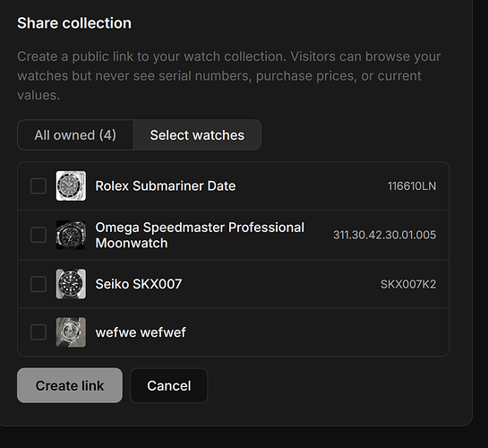
Task: Click the reference 311.30.42.30.01.005
Action: 385,235
